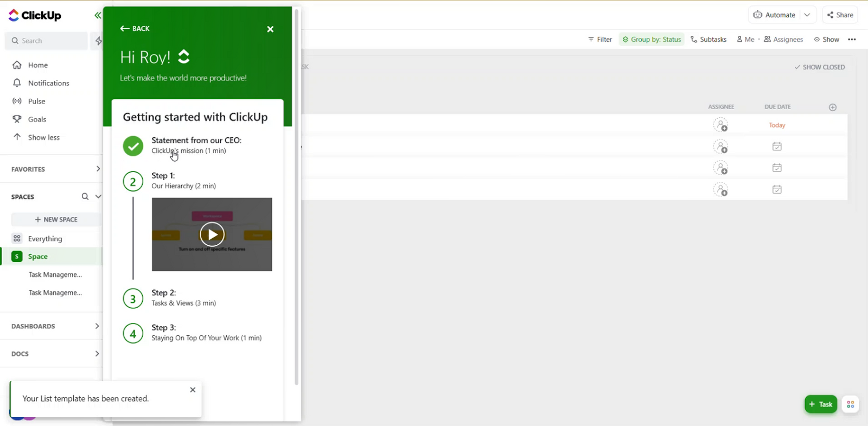Open the Show options
The height and width of the screenshot is (426, 868).
tap(826, 40)
